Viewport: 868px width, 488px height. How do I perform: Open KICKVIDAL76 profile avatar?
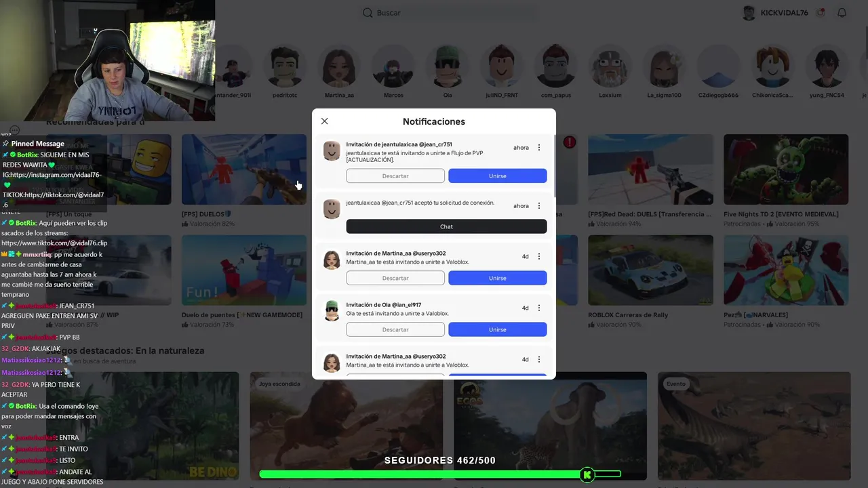point(749,13)
